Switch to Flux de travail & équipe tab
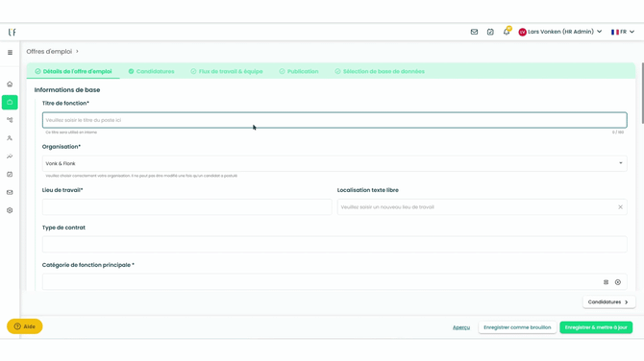Viewport: 644px width, 361px height. pyautogui.click(x=227, y=71)
